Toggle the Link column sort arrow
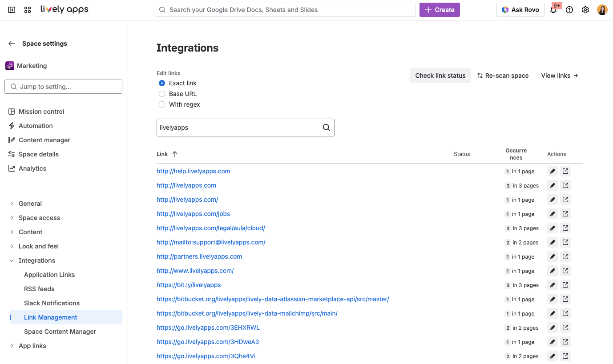The image size is (613, 364). pos(174,154)
